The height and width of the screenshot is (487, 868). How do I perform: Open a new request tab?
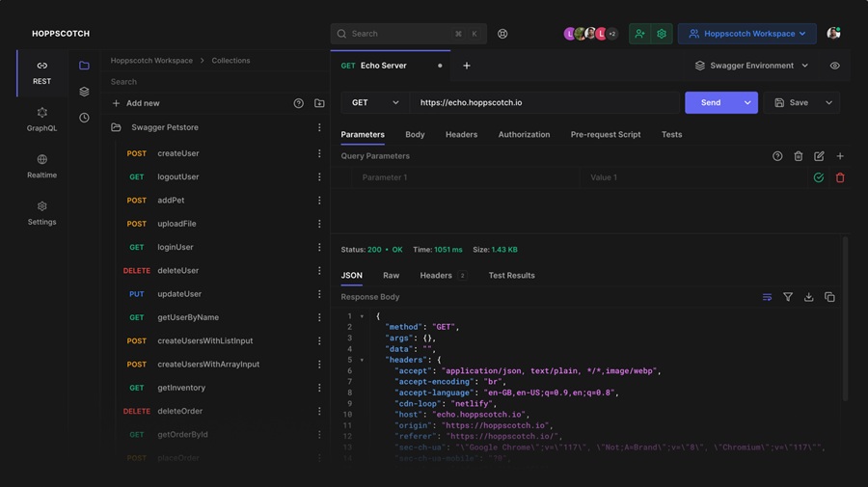[467, 66]
